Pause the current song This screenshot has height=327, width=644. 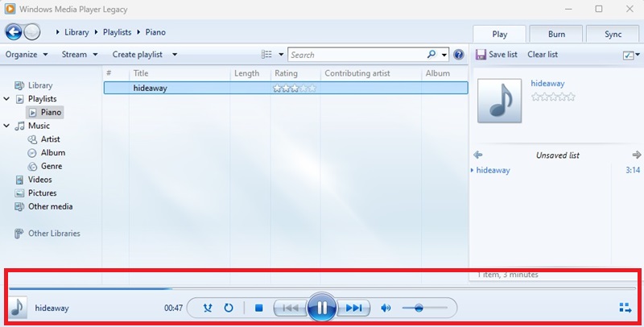322,308
